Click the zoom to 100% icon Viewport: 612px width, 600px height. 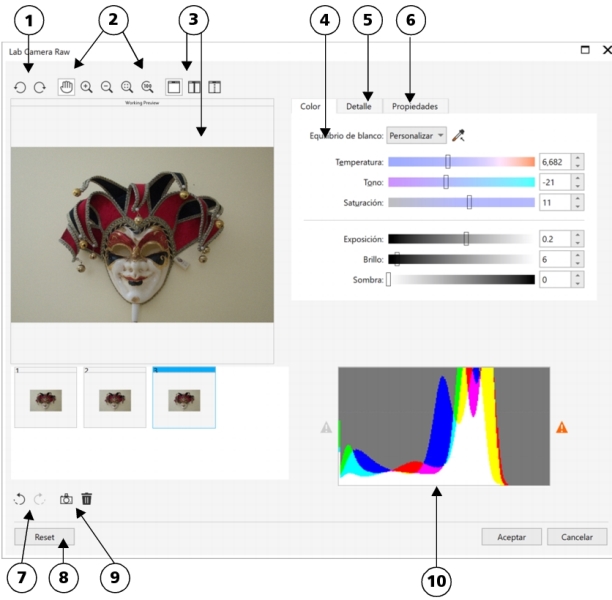click(147, 88)
